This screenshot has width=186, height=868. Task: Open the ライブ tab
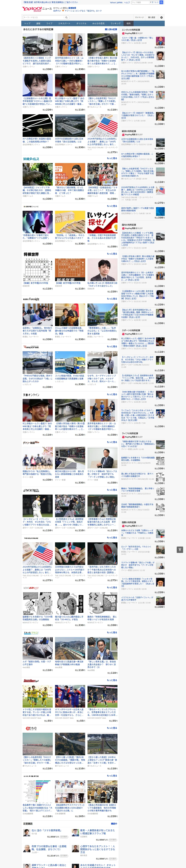coord(49,24)
